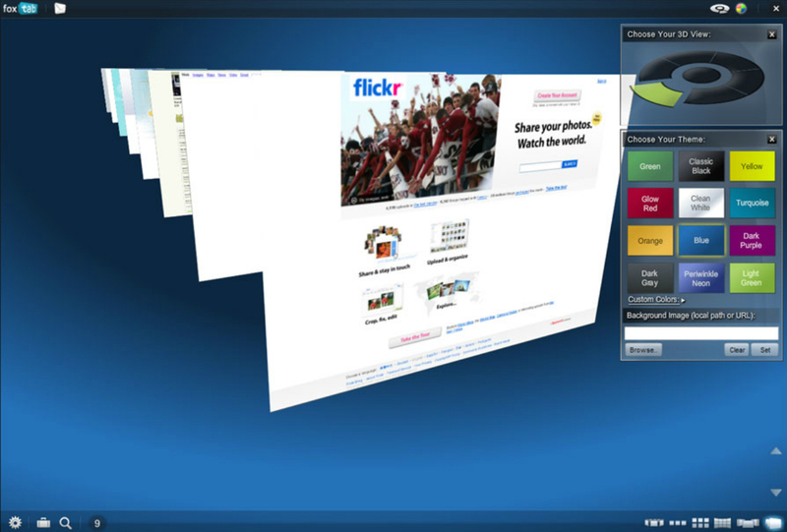Click Create Your Account on the Flickr preview
The width and height of the screenshot is (787, 532).
click(557, 95)
